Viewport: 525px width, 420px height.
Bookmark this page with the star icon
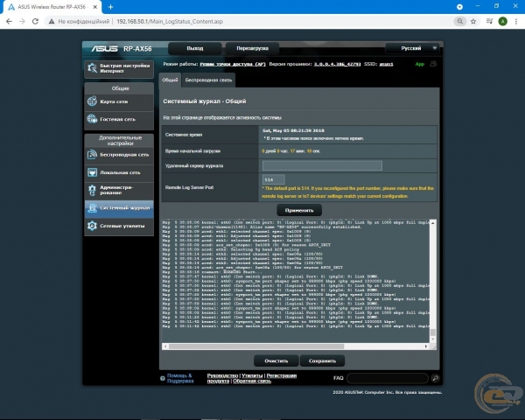473,21
